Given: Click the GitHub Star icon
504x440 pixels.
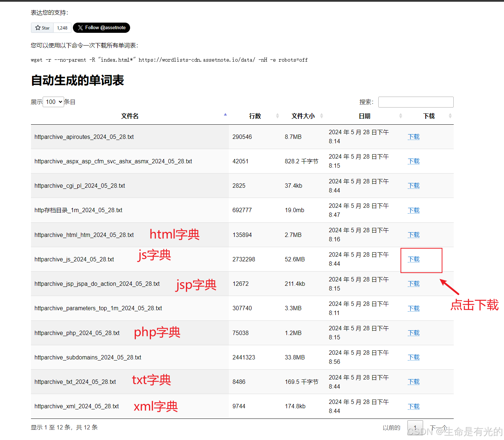Looking at the screenshot, I should pyautogui.click(x=38, y=27).
